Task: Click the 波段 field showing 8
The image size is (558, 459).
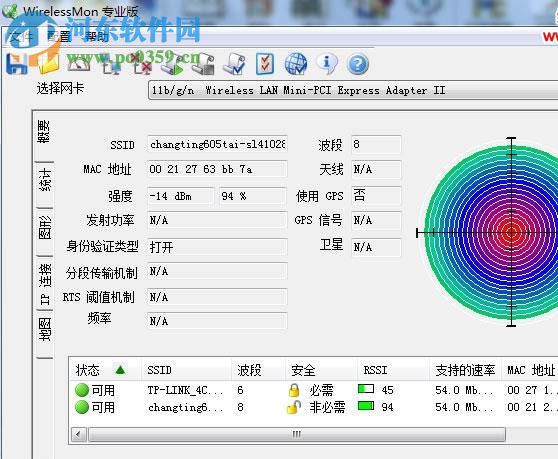Action: pos(376,144)
